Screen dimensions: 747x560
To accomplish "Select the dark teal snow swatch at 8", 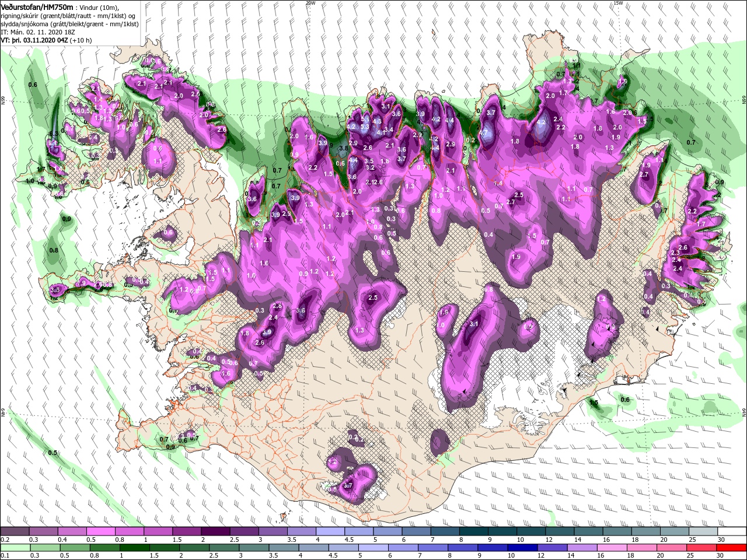I will coord(474,531).
